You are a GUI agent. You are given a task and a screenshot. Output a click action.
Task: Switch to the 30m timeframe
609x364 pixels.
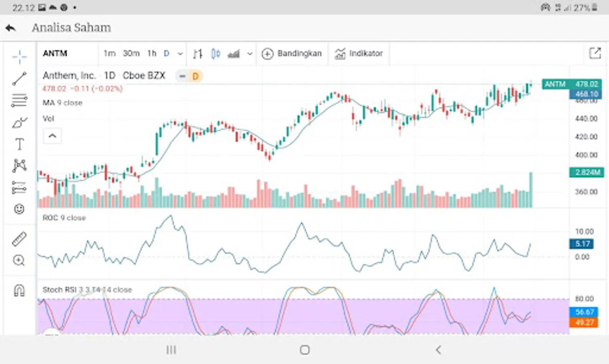[x=131, y=53]
